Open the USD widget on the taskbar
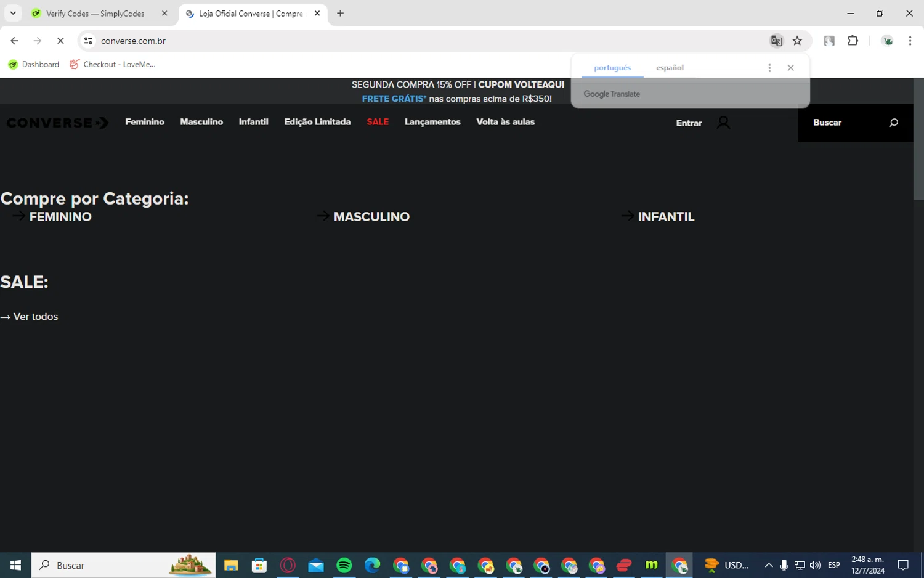The height and width of the screenshot is (578, 924). [x=727, y=565]
